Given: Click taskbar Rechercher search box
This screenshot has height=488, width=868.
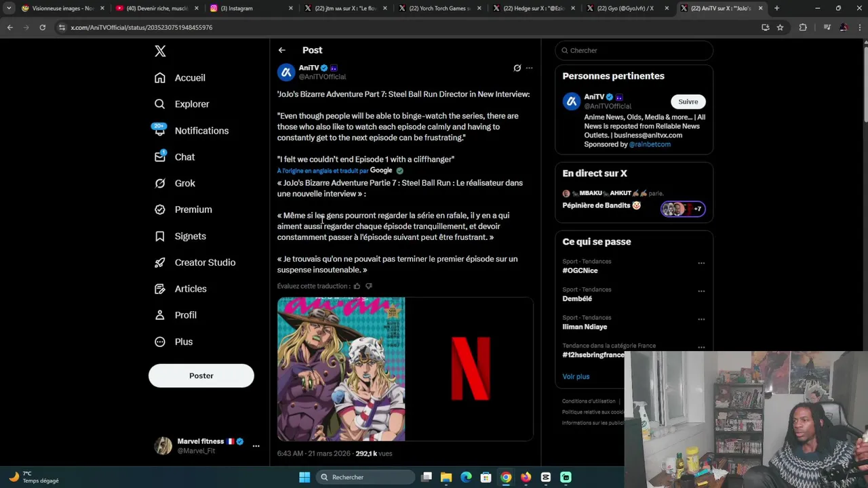Looking at the screenshot, I should click(x=366, y=477).
